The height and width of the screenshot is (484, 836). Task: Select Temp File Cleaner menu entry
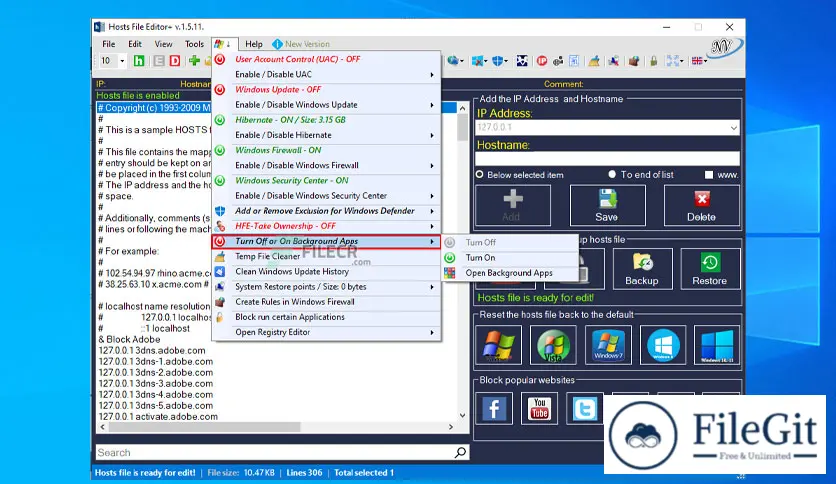[326, 256]
